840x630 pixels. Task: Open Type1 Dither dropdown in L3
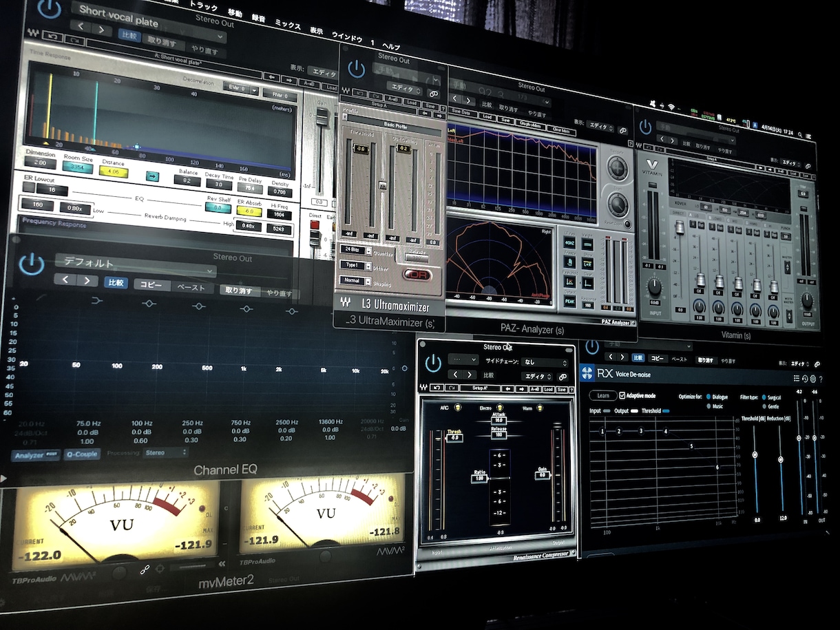click(x=357, y=265)
